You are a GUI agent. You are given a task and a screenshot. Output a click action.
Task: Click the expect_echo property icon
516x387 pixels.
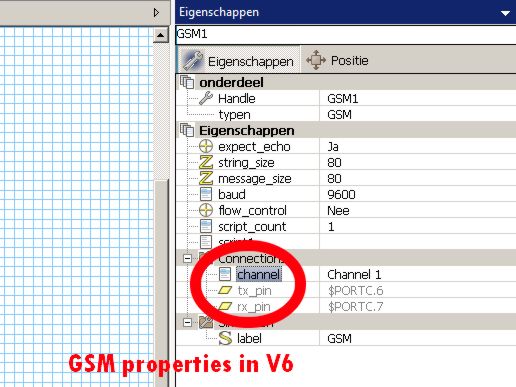tap(206, 146)
